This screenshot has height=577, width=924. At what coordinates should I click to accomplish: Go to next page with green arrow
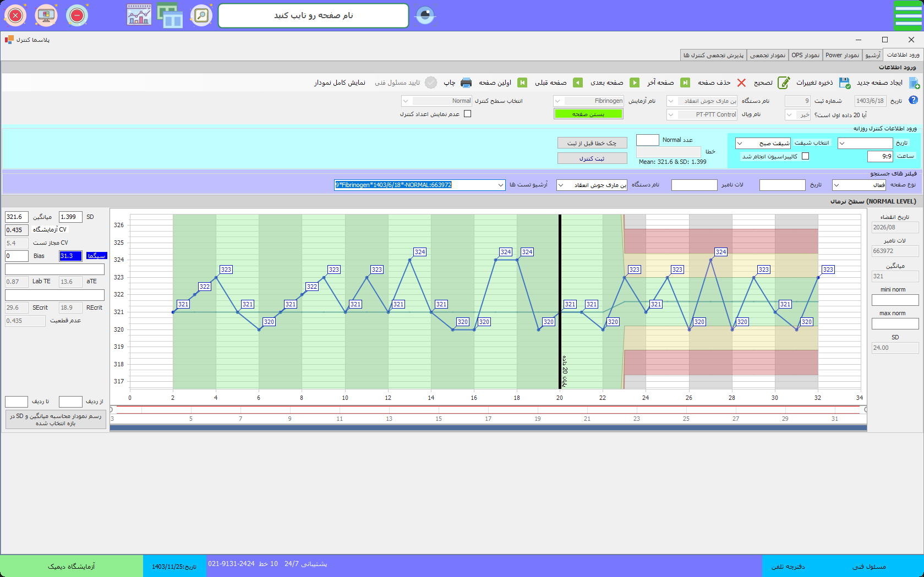[635, 83]
